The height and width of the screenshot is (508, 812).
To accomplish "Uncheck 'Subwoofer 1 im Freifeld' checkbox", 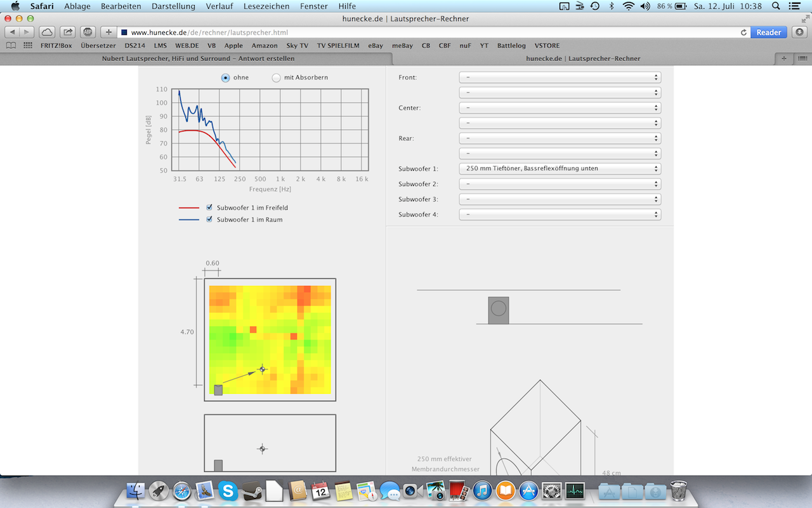I will (x=209, y=208).
